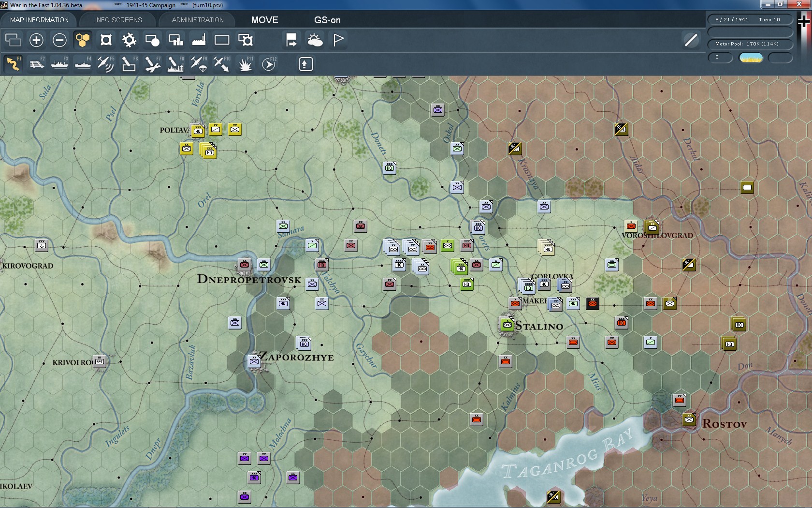Click the rectangle-with-gear map icon
812x508 pixels.
tap(245, 40)
